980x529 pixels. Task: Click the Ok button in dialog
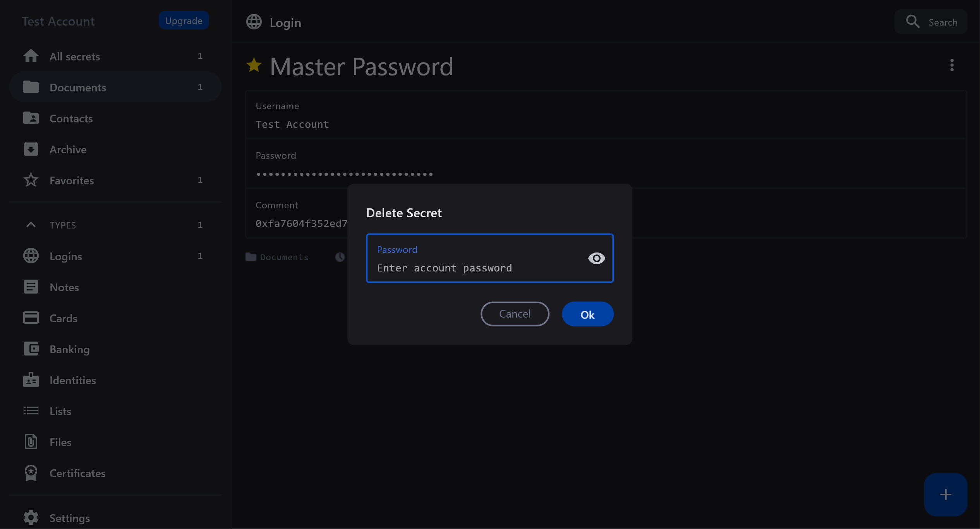point(587,314)
